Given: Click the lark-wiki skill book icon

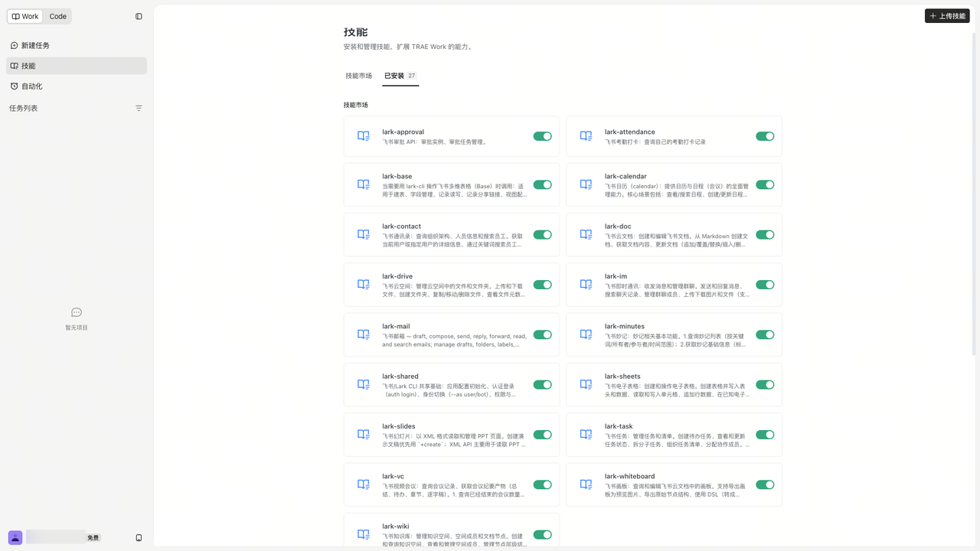Looking at the screenshot, I should click(x=364, y=535).
